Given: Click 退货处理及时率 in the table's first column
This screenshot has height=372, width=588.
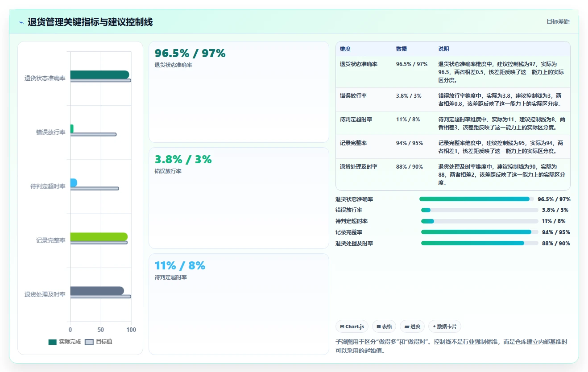Looking at the screenshot, I should click(x=359, y=167).
